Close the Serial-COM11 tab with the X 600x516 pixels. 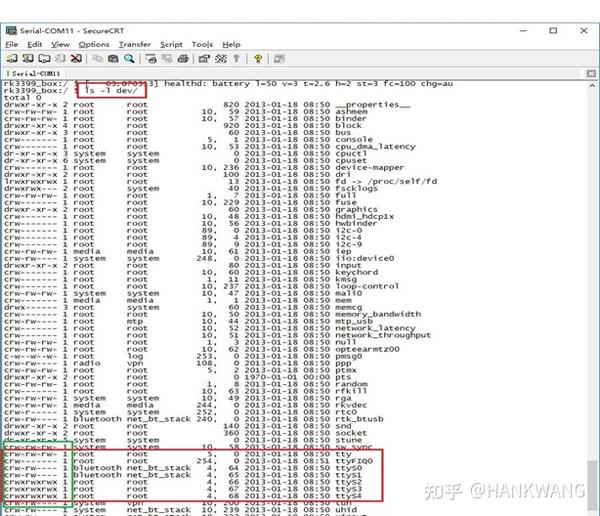[591, 73]
